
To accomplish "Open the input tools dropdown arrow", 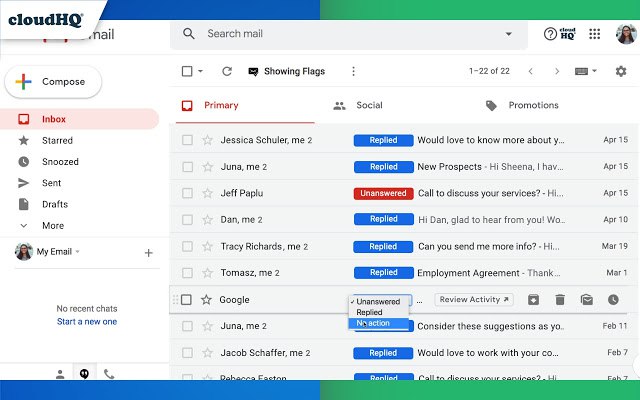I will click(594, 71).
